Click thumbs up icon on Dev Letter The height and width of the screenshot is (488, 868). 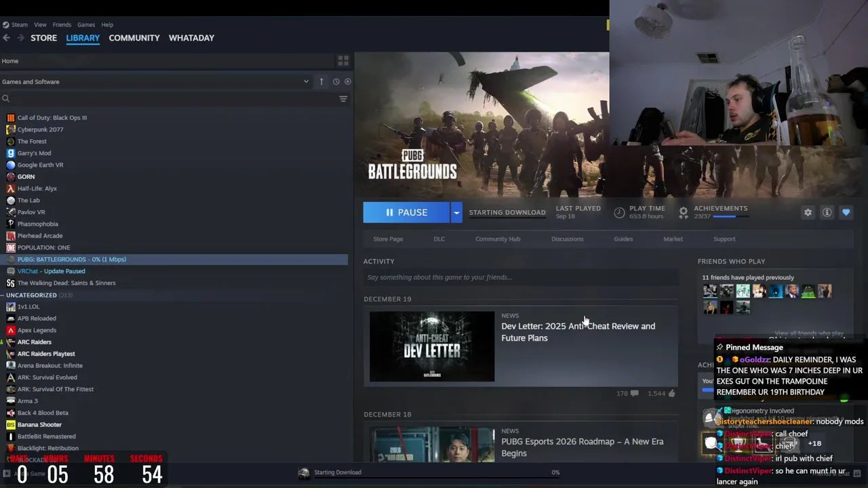click(x=671, y=393)
